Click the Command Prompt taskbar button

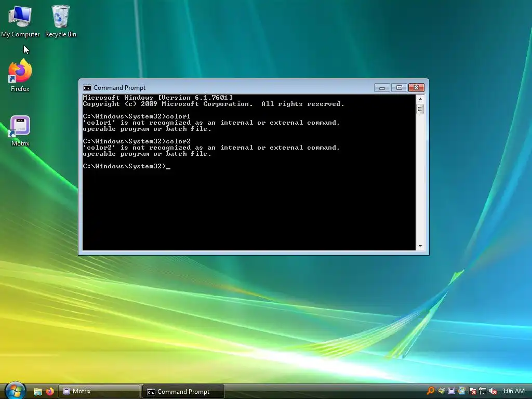pyautogui.click(x=183, y=392)
